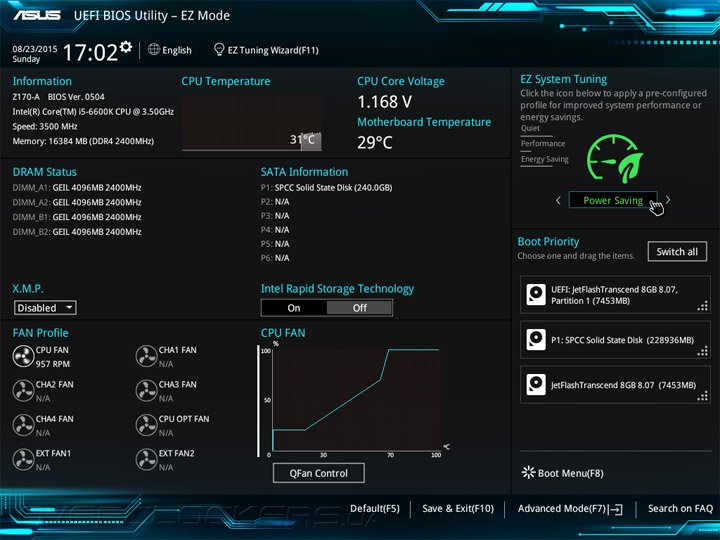
Task: Click the CPU FAN curve chart
Action: [356, 399]
